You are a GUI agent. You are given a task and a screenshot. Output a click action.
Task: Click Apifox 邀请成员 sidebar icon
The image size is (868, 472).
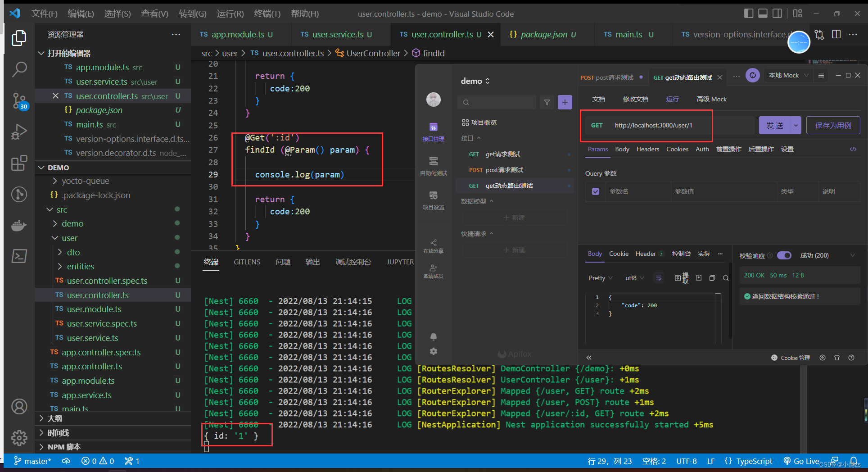[x=433, y=272]
